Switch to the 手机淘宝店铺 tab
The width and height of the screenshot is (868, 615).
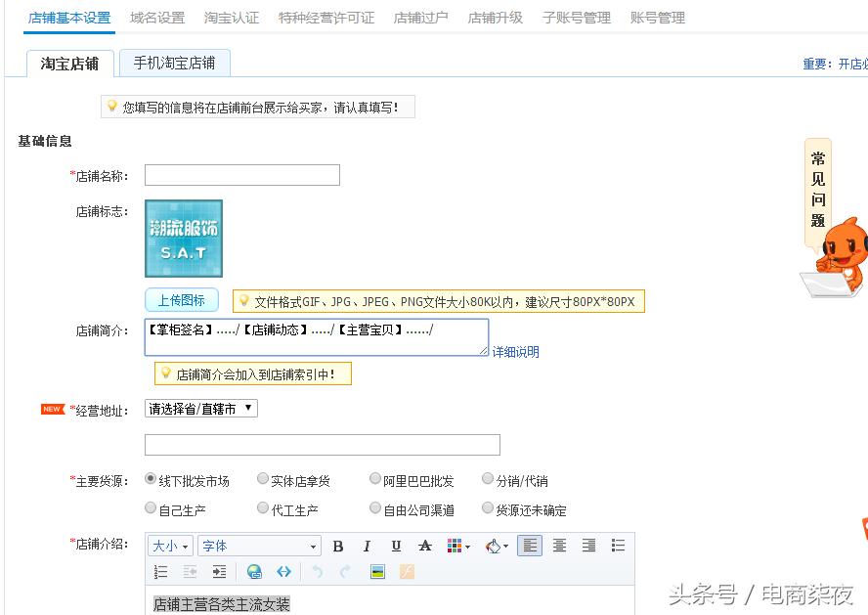(175, 62)
